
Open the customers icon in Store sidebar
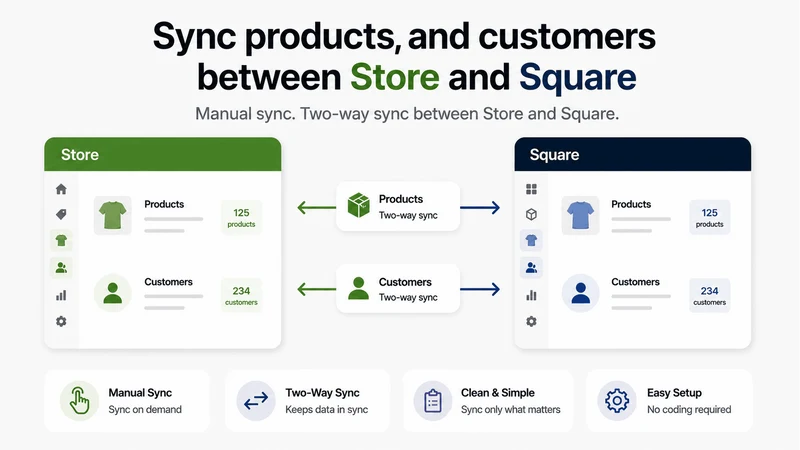point(61,267)
